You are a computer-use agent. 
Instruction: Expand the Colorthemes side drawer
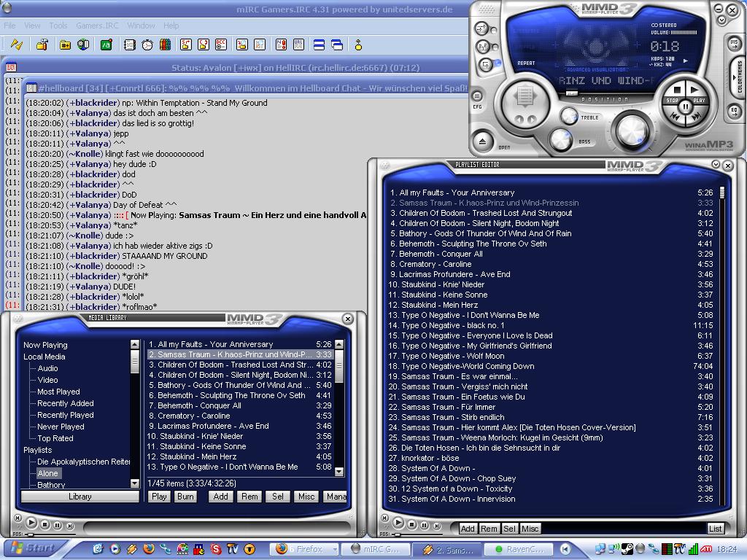click(x=739, y=77)
